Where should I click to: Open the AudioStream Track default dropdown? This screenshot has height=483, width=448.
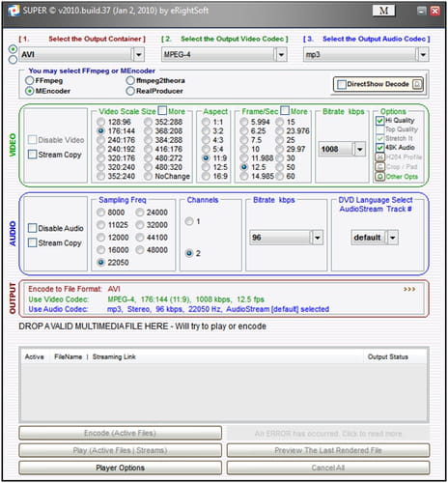tap(393, 238)
